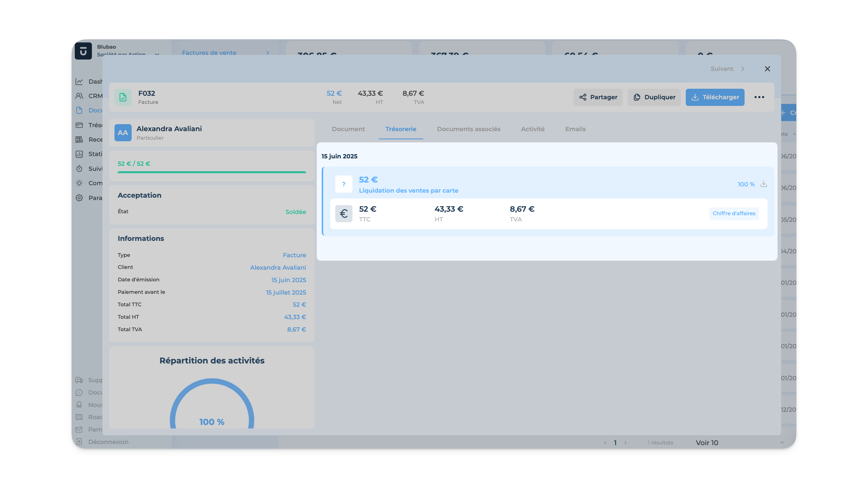Click the Déconnexion logout icon
The height and width of the screenshot is (488, 868).
coord(79,442)
